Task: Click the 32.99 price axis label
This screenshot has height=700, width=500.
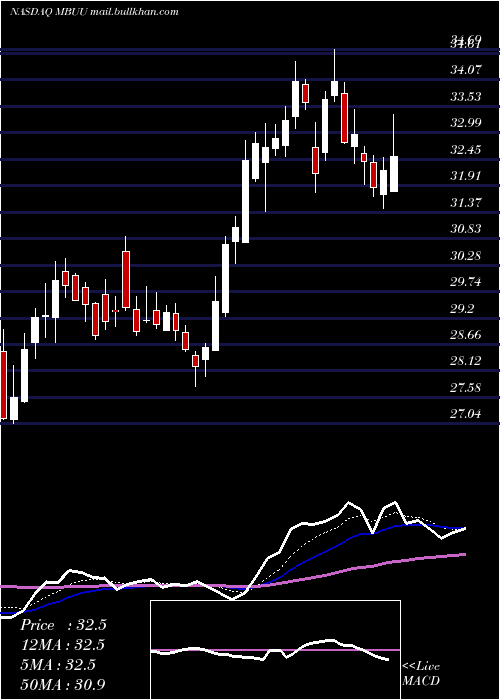Action: tap(466, 123)
